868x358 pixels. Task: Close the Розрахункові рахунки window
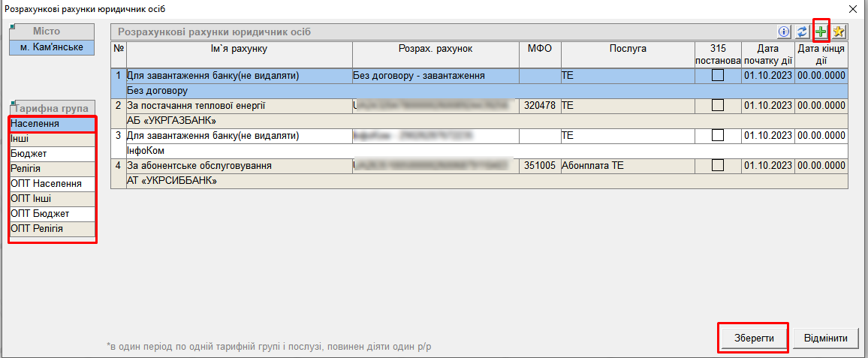pos(852,9)
